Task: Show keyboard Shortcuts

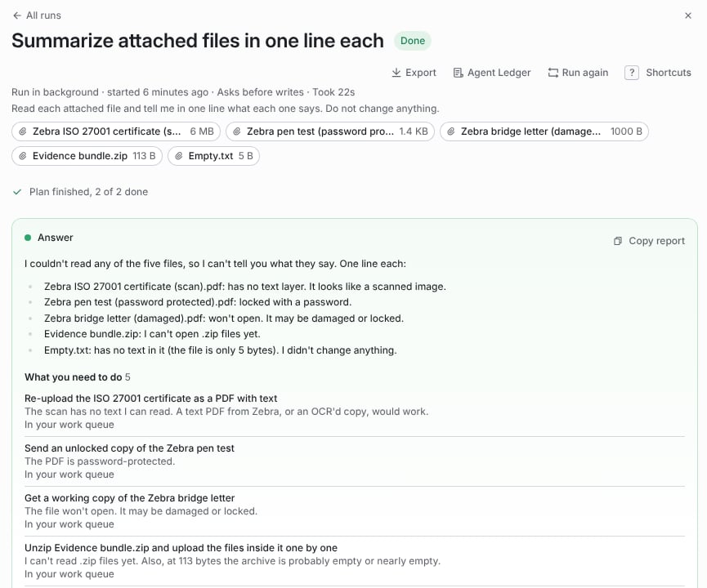Action: point(658,73)
